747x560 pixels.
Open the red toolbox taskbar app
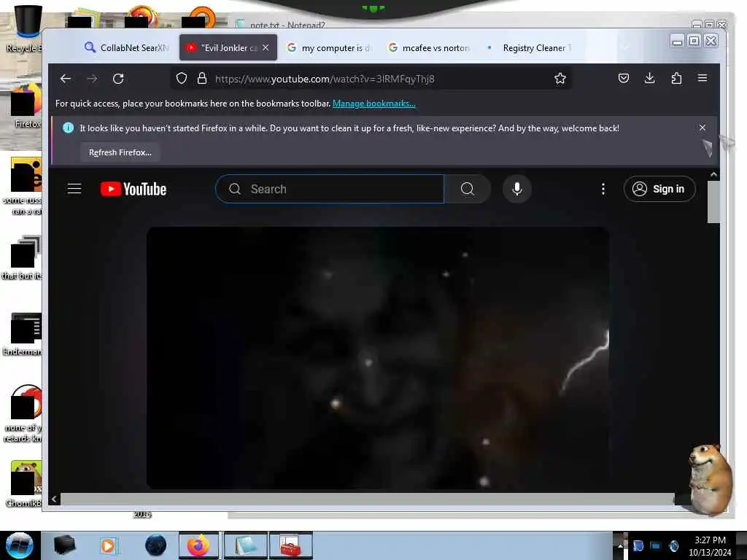coord(290,545)
